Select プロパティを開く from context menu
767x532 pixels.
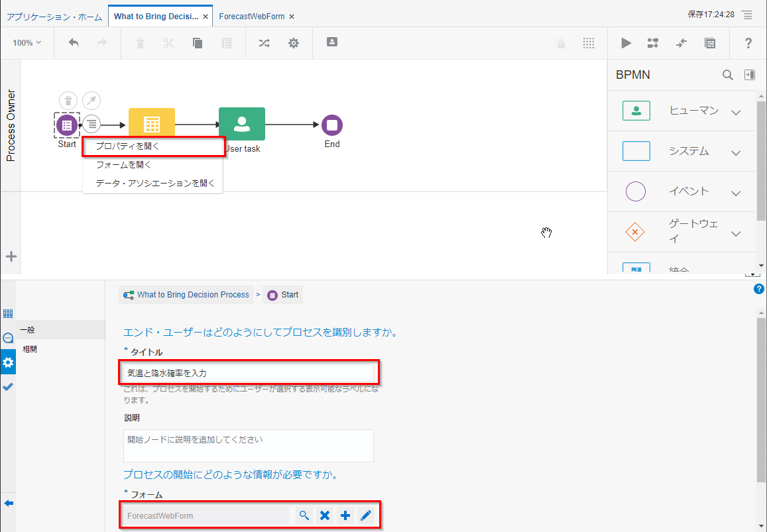tap(128, 146)
